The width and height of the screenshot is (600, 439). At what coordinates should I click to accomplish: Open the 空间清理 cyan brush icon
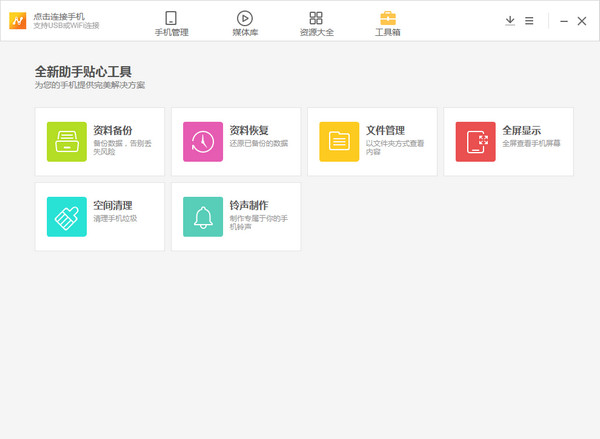[67, 217]
